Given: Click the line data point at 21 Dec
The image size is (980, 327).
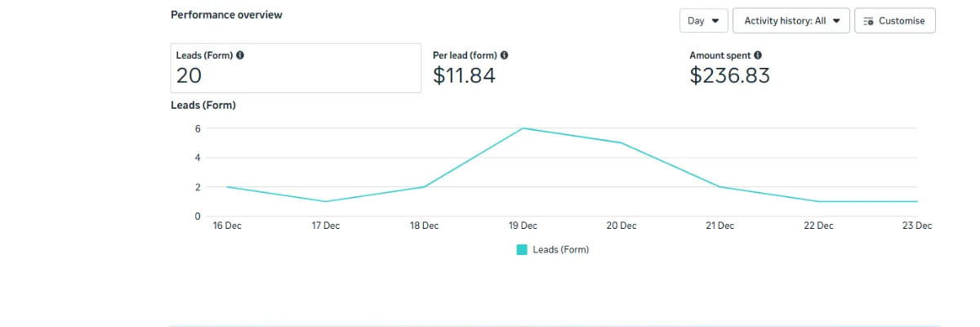Looking at the screenshot, I should pos(720,187).
